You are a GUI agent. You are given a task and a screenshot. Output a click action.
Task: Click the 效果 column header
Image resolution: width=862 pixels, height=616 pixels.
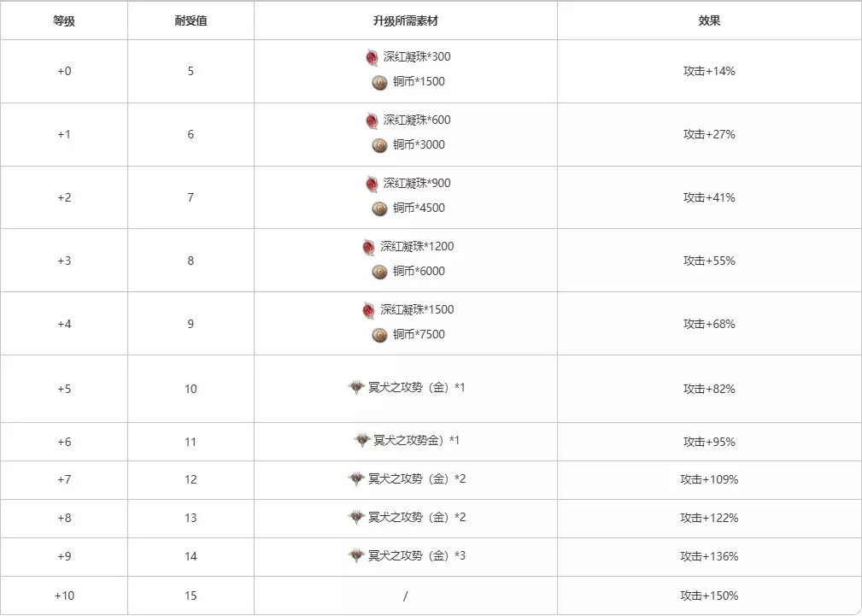709,21
